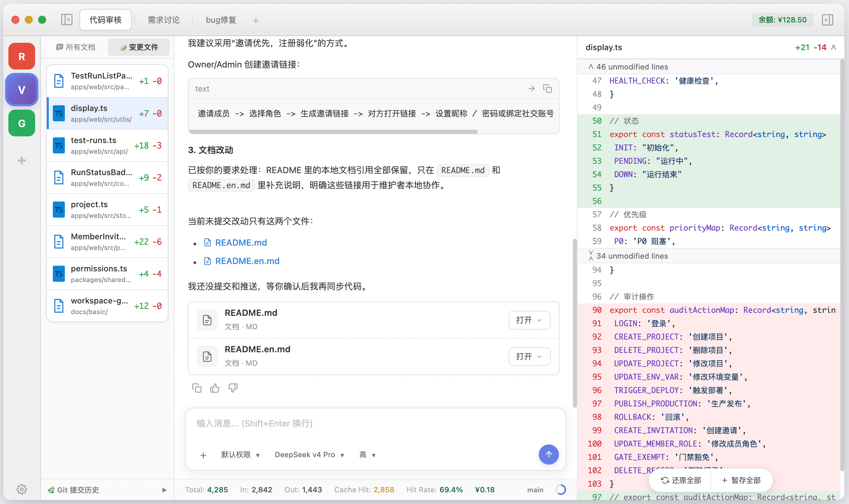Click the 暂存全部 button
The image size is (849, 504).
pos(741,480)
